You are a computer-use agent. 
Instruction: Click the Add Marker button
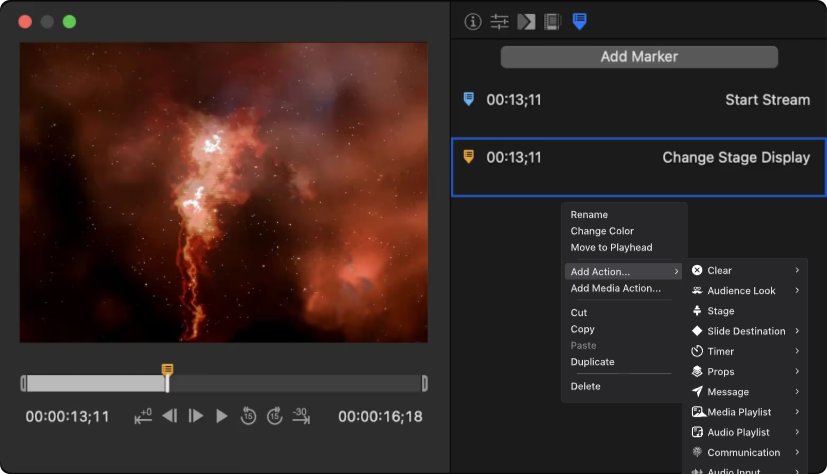pos(639,56)
